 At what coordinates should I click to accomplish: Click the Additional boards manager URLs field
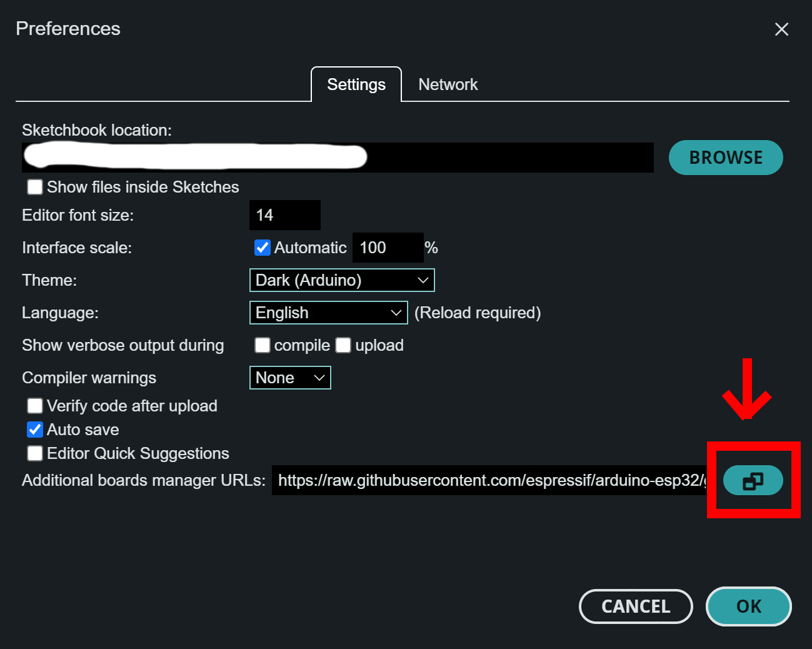(491, 480)
